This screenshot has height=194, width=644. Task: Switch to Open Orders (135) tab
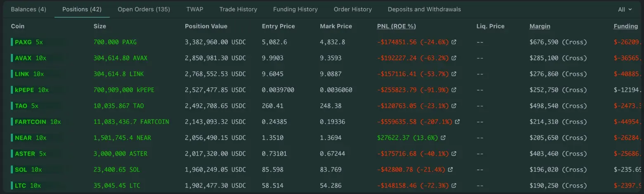tap(144, 9)
